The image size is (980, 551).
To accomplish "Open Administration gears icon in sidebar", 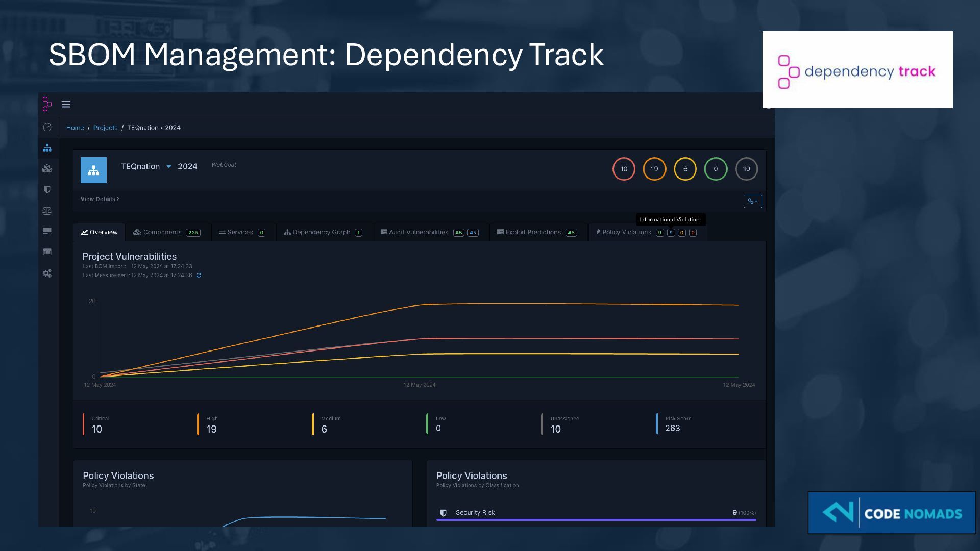I will [47, 273].
